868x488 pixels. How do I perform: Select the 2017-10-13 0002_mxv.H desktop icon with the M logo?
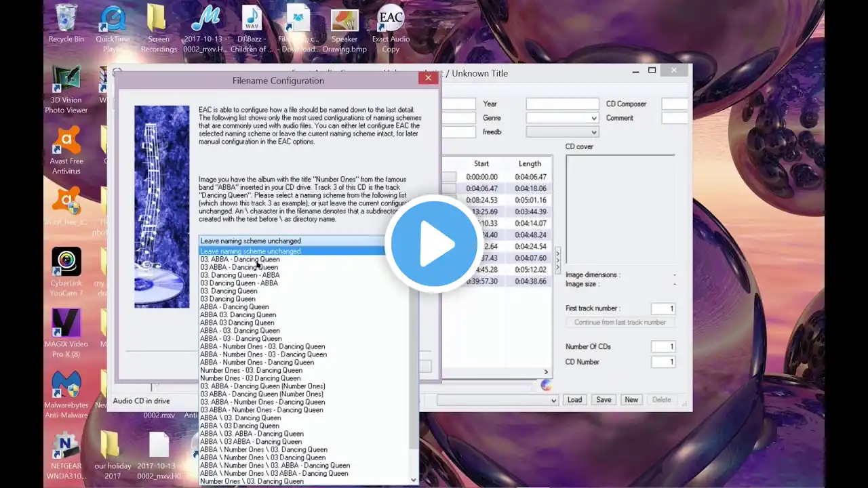205,28
